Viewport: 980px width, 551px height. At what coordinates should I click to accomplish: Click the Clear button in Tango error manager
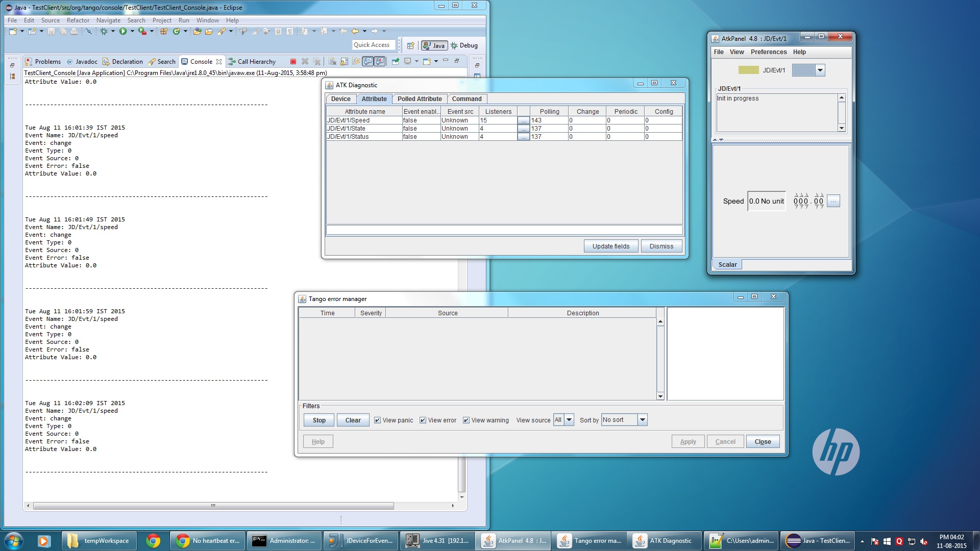(353, 420)
